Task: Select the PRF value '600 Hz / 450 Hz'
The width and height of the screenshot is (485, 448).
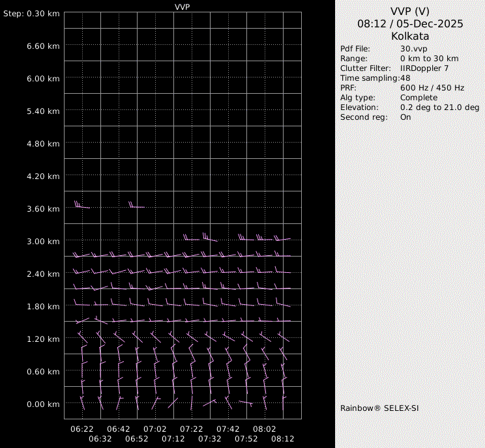Action: click(x=432, y=88)
